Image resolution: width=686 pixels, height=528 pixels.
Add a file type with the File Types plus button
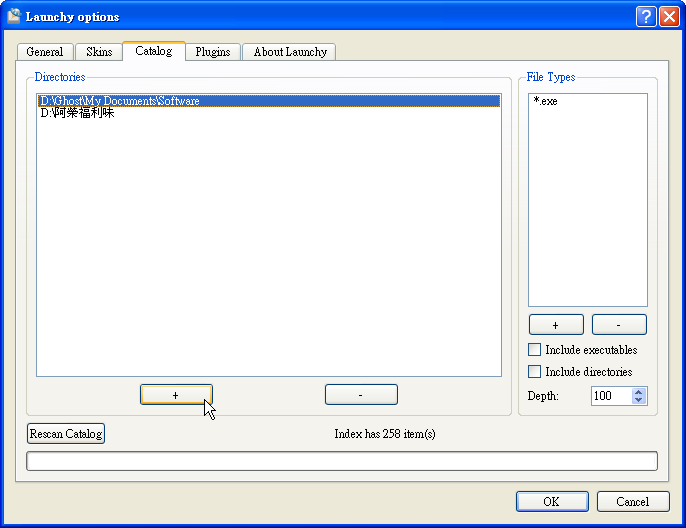tap(556, 325)
